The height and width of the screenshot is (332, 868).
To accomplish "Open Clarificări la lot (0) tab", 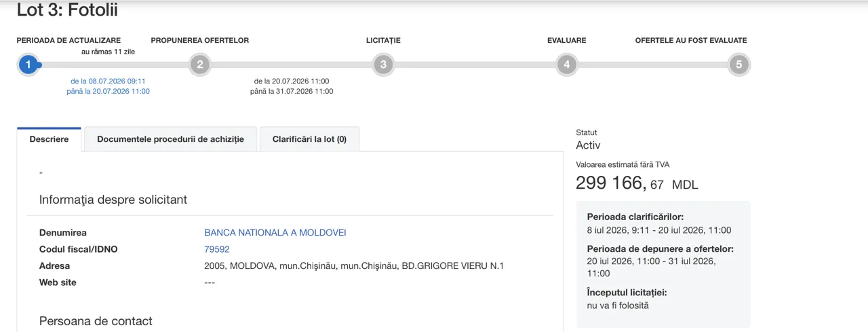I will 309,139.
